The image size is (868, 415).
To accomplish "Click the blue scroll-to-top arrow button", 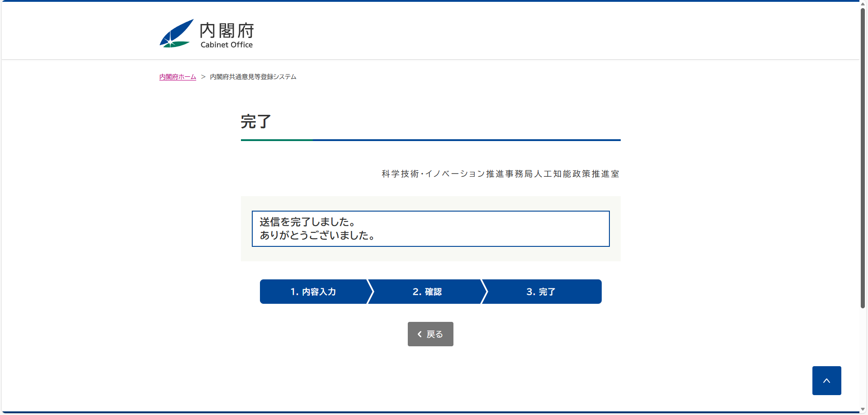I will click(x=826, y=381).
